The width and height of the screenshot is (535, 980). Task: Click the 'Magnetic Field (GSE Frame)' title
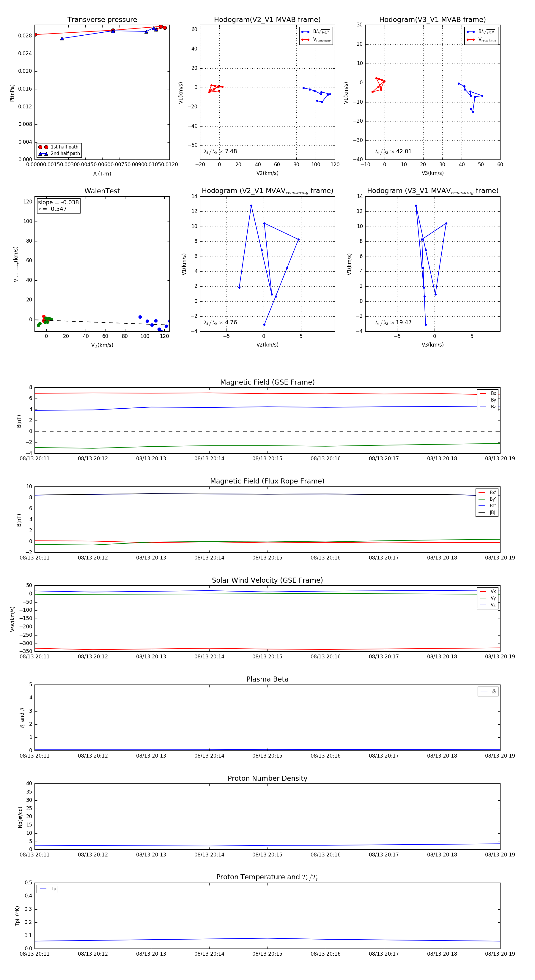click(267, 382)
